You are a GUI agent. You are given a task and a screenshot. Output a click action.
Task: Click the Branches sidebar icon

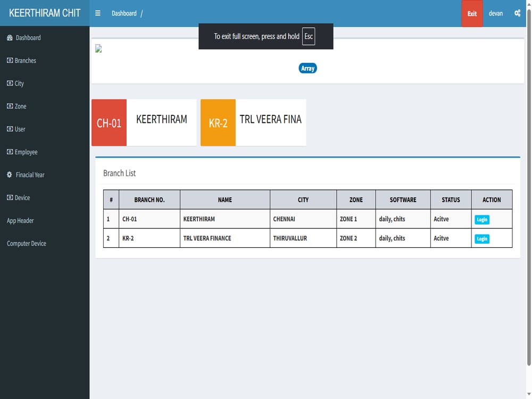coord(10,61)
